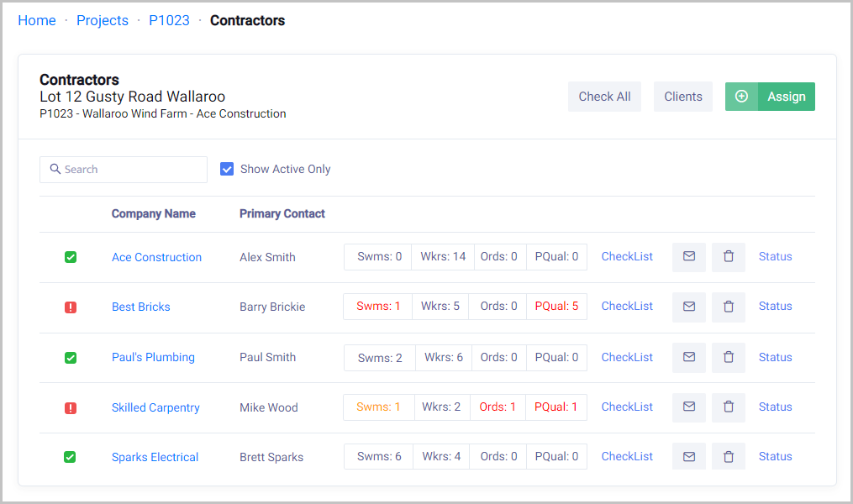This screenshot has height=504, width=853.
Task: Click green check icon beside Ace Construction
Action: coord(71,257)
